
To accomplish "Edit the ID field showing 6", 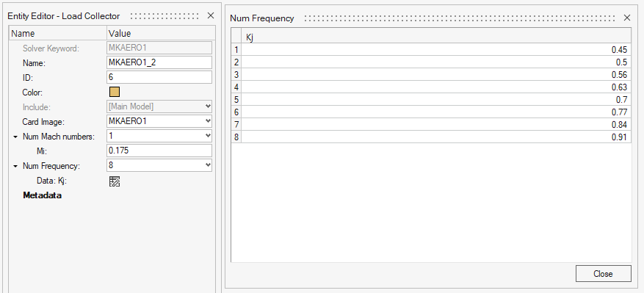I will coord(159,77).
